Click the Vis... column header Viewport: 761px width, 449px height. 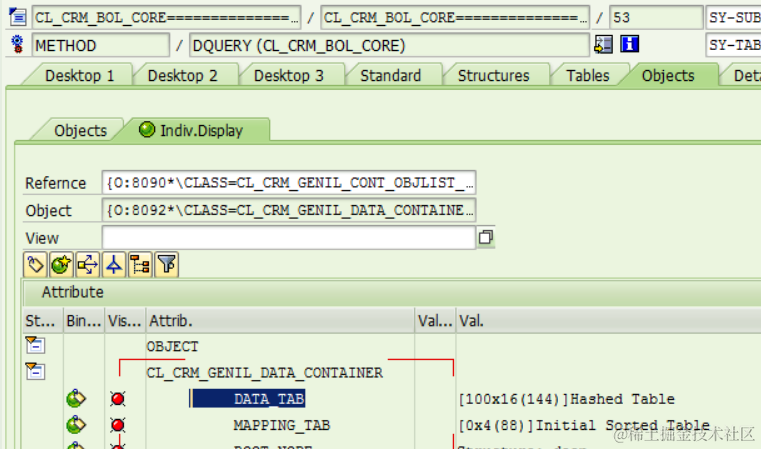(125, 320)
